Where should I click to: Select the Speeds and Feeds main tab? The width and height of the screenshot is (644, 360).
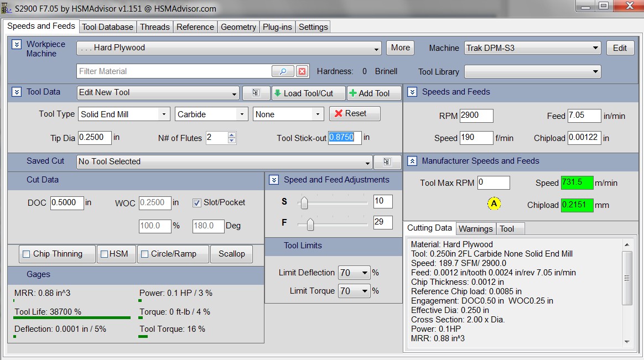click(x=41, y=26)
